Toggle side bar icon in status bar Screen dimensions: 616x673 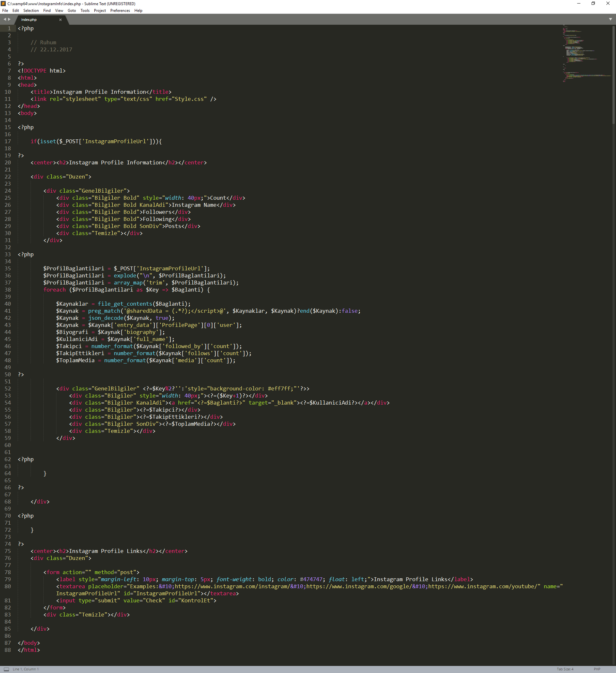6,669
